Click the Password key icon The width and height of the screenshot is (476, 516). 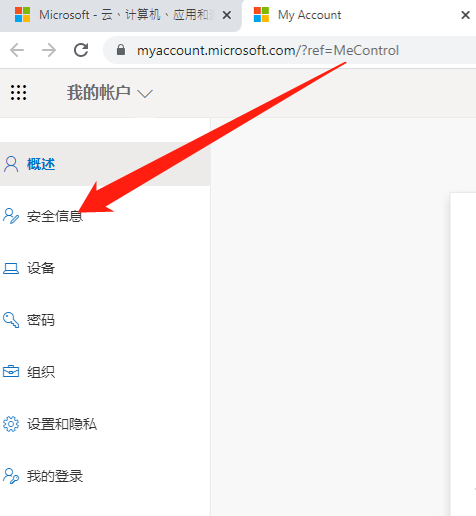pyautogui.click(x=11, y=320)
